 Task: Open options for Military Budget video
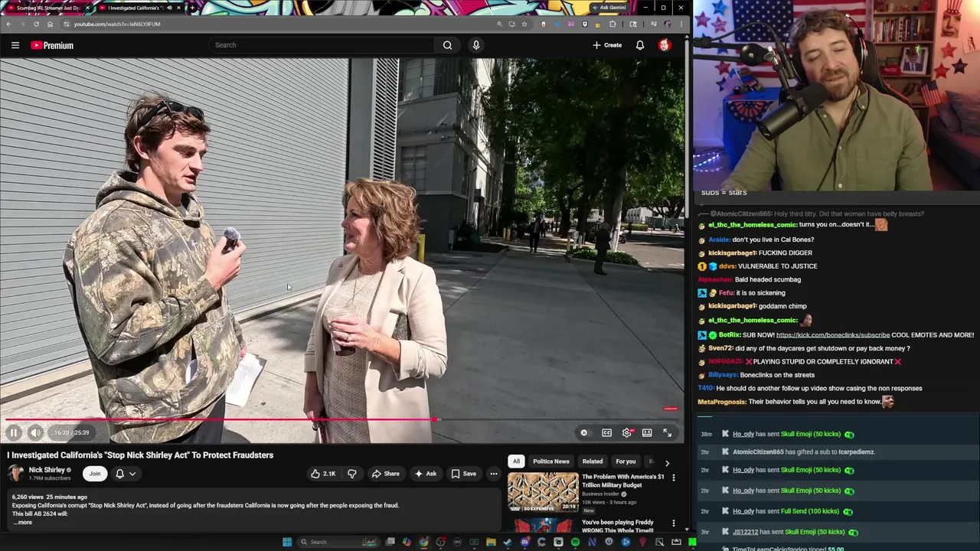[674, 478]
